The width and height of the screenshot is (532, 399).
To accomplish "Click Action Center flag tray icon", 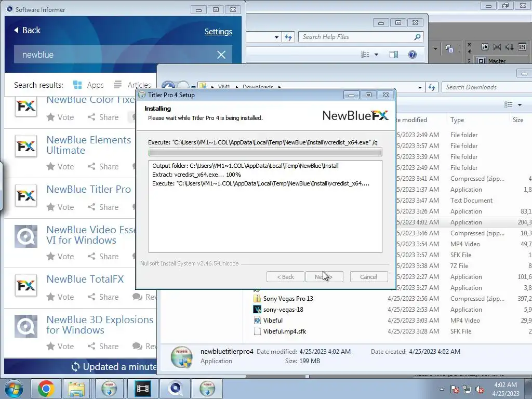I will [455, 390].
